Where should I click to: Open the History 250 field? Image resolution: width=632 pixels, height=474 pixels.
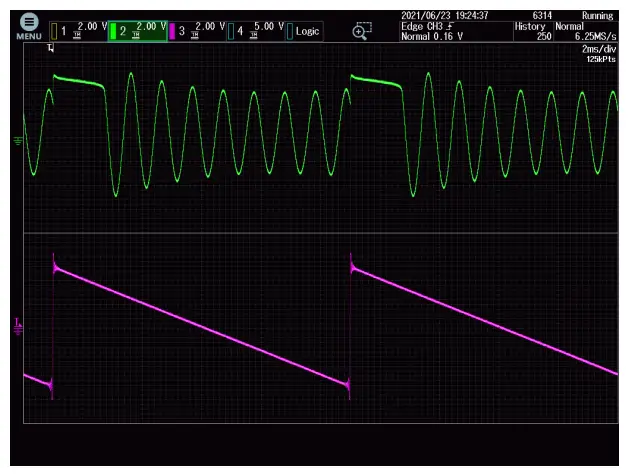[x=533, y=31]
